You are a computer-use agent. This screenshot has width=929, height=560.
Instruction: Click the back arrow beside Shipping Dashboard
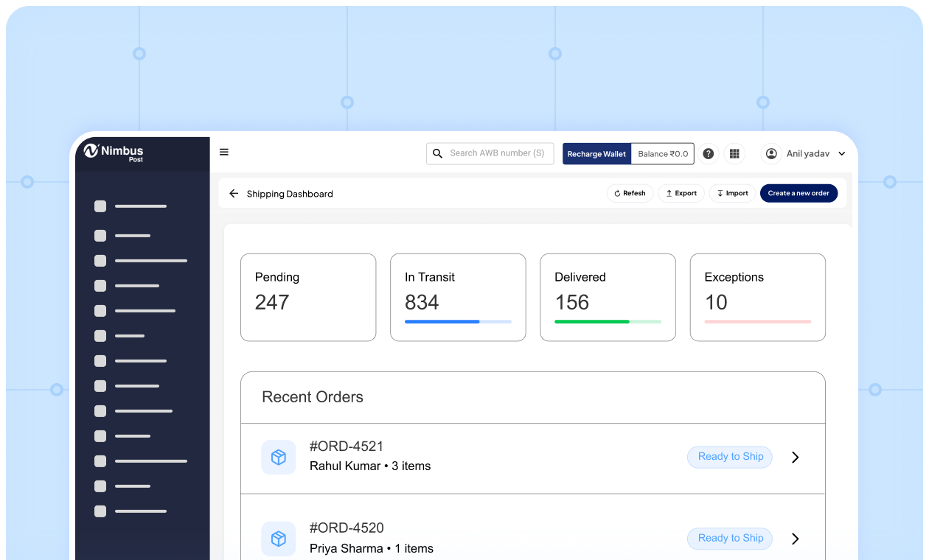pyautogui.click(x=234, y=194)
